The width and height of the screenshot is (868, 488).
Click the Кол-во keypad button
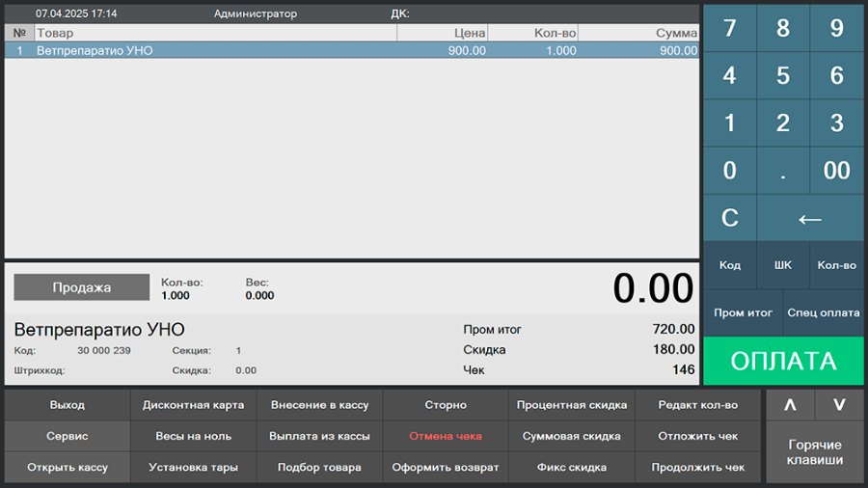coord(836,265)
